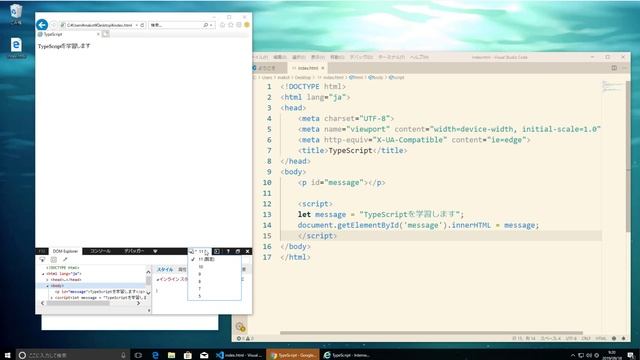Open VS Code settings gear icon
The height and width of the screenshot is (360, 640).
(x=240, y=327)
